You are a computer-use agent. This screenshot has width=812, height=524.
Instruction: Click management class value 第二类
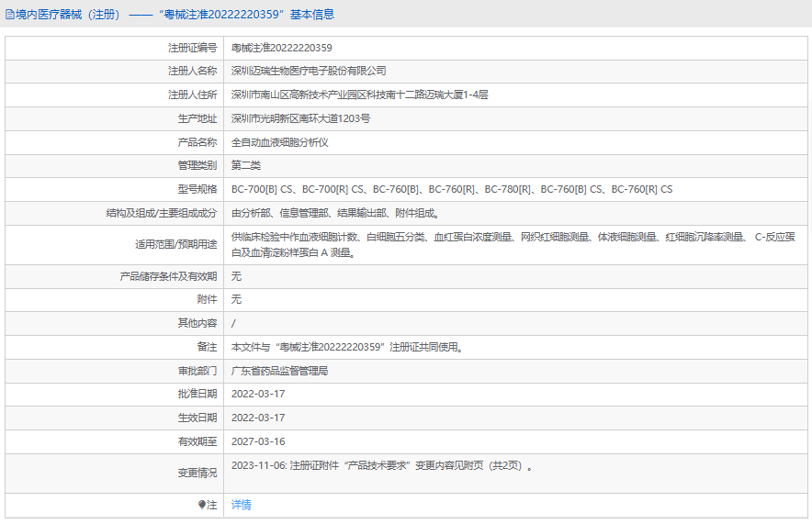[246, 165]
